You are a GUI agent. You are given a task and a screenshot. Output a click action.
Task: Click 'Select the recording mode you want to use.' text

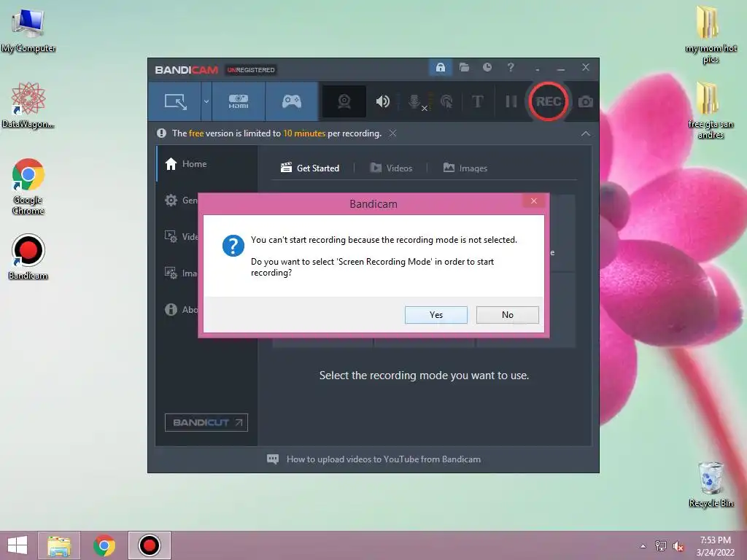coord(424,376)
